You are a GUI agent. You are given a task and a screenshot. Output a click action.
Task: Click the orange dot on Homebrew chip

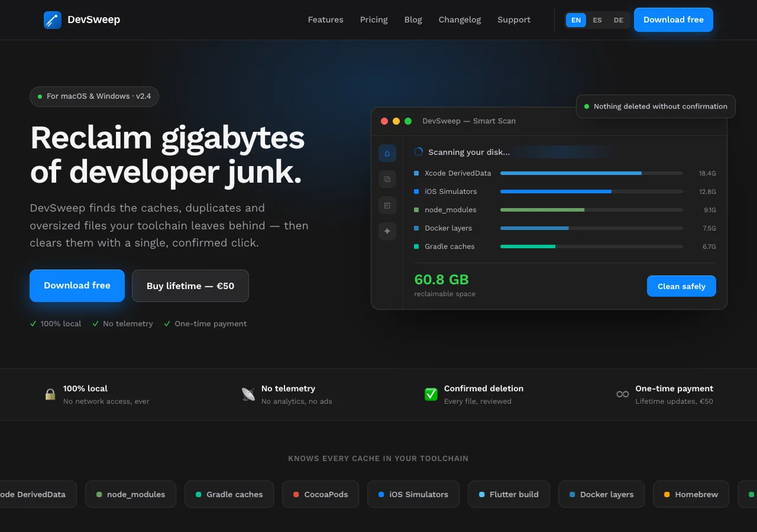tap(667, 494)
